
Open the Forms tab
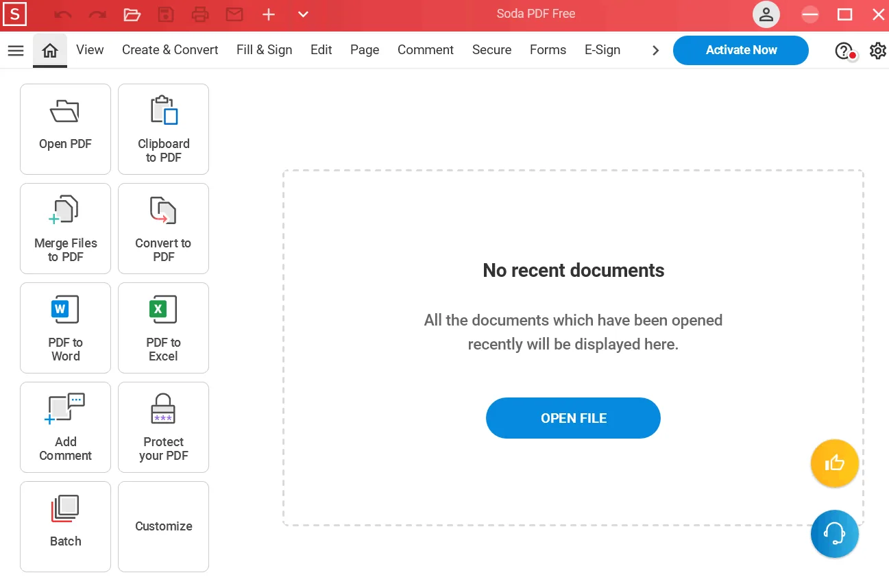coord(548,50)
